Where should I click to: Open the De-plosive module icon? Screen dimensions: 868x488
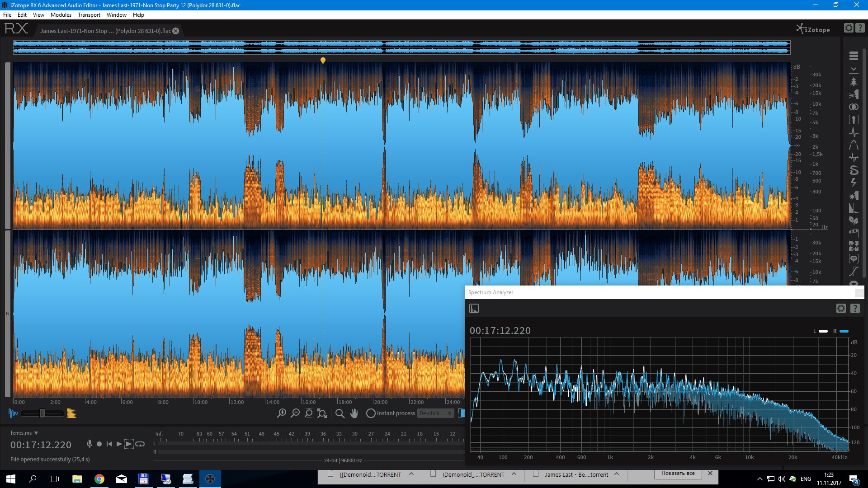click(x=854, y=196)
